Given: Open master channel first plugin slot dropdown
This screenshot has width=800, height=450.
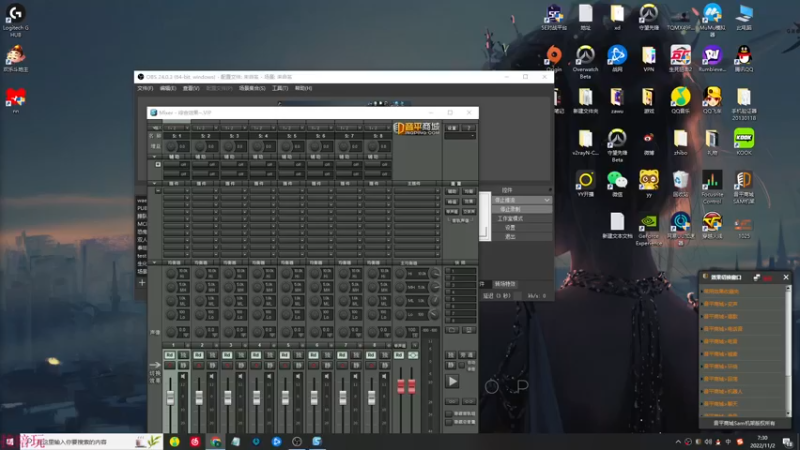Looking at the screenshot, I should (437, 191).
